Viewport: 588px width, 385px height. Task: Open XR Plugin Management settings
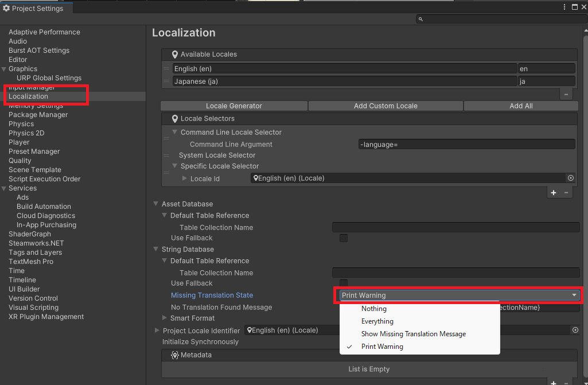46,317
